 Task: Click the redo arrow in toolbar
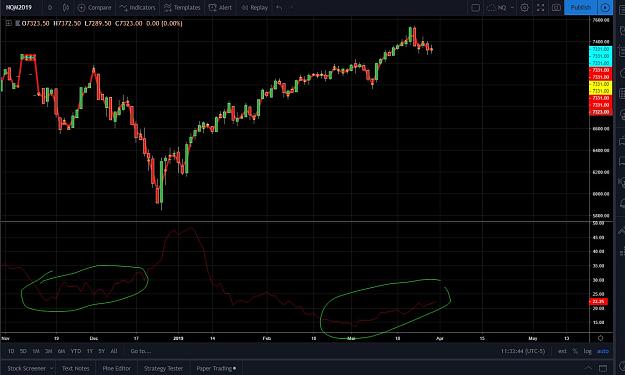click(292, 8)
